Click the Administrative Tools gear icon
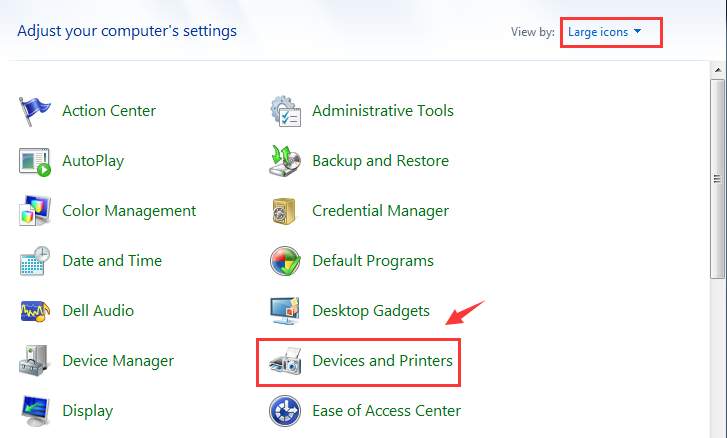 pos(285,111)
